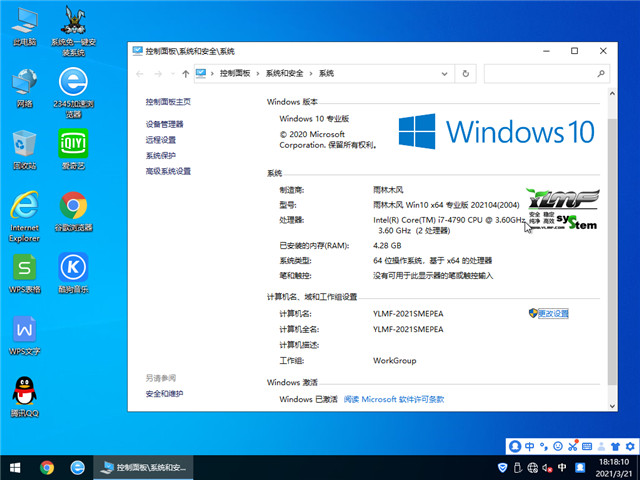The width and height of the screenshot is (640, 480).
Task: Click the muted volume tray icon
Action: (547, 467)
